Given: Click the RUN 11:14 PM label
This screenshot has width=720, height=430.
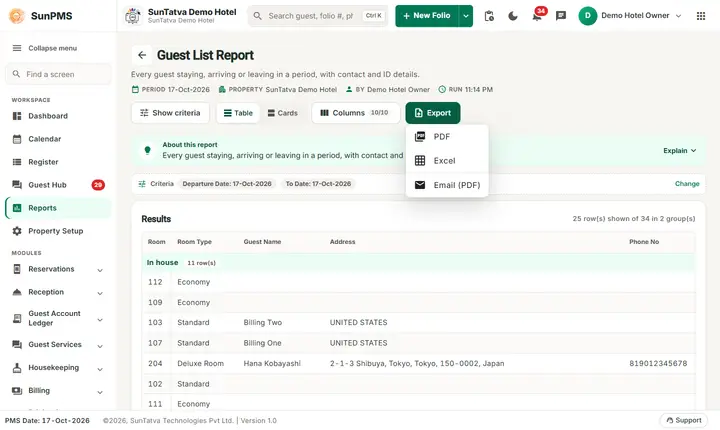Looking at the screenshot, I should click(466, 90).
